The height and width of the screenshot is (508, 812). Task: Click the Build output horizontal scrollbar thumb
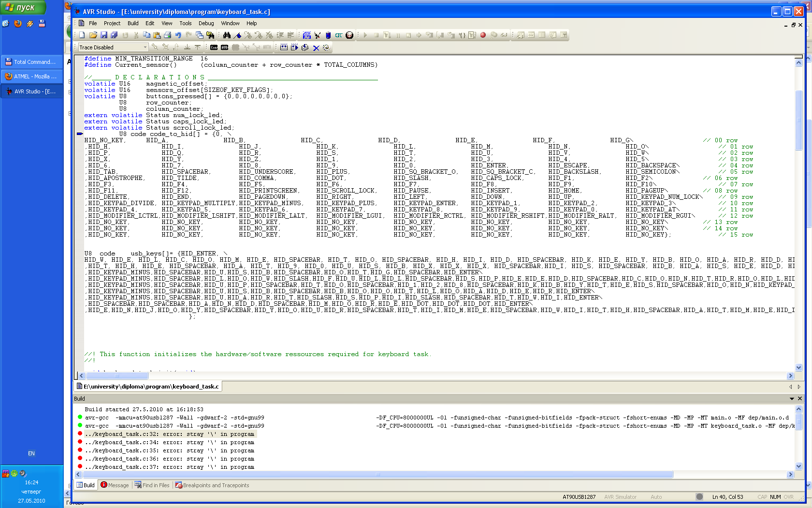[378, 475]
